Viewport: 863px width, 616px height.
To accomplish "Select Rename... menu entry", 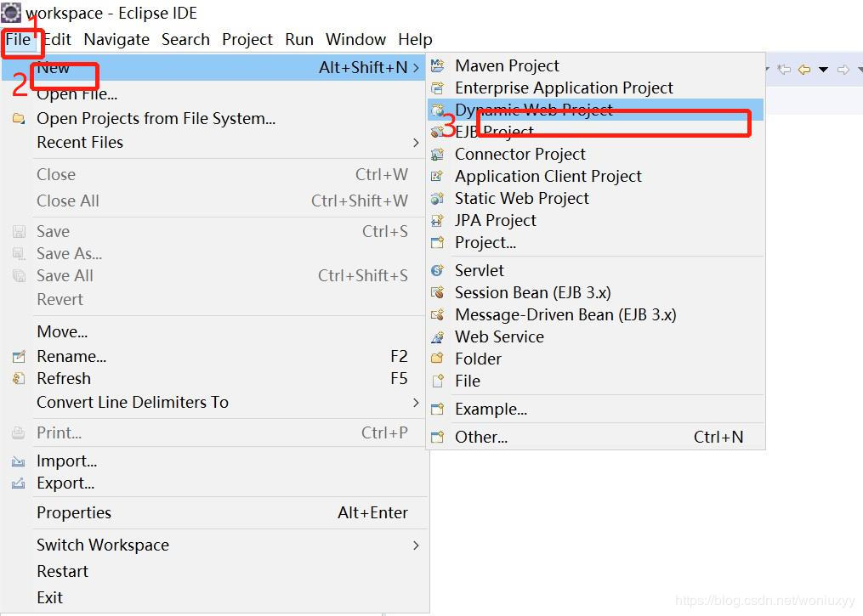I will click(x=214, y=356).
